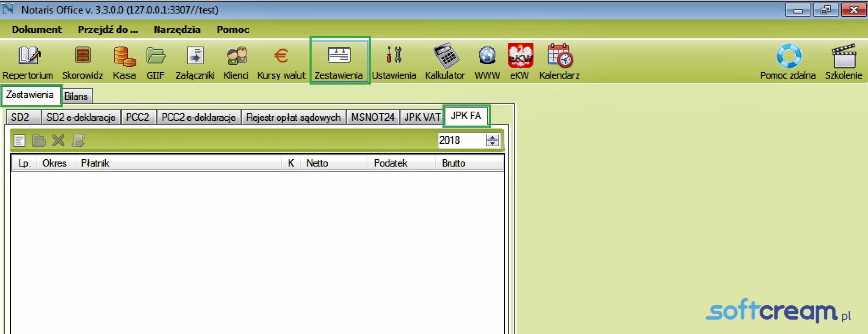The image size is (868, 334).
Task: Open the Szkolenie training clapperboard
Action: click(844, 63)
